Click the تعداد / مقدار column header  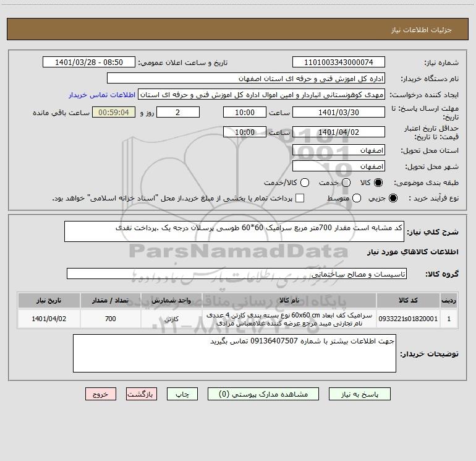coord(110,300)
